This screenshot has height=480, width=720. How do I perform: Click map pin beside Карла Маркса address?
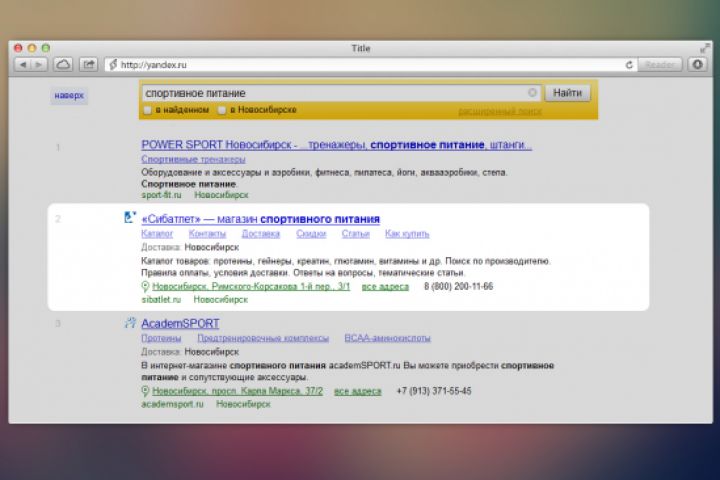click(x=145, y=391)
